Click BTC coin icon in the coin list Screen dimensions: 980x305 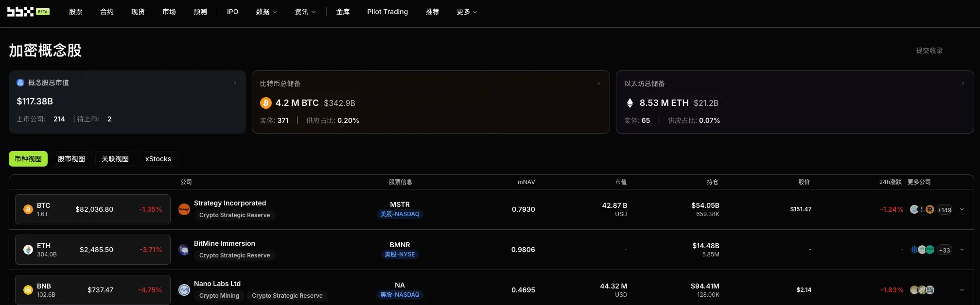point(28,209)
